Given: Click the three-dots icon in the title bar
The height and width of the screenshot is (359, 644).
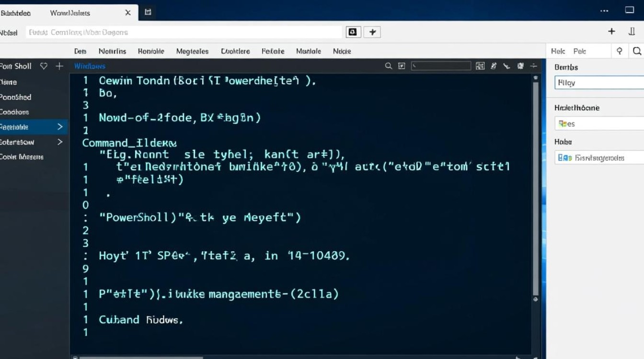Looking at the screenshot, I should [x=603, y=10].
